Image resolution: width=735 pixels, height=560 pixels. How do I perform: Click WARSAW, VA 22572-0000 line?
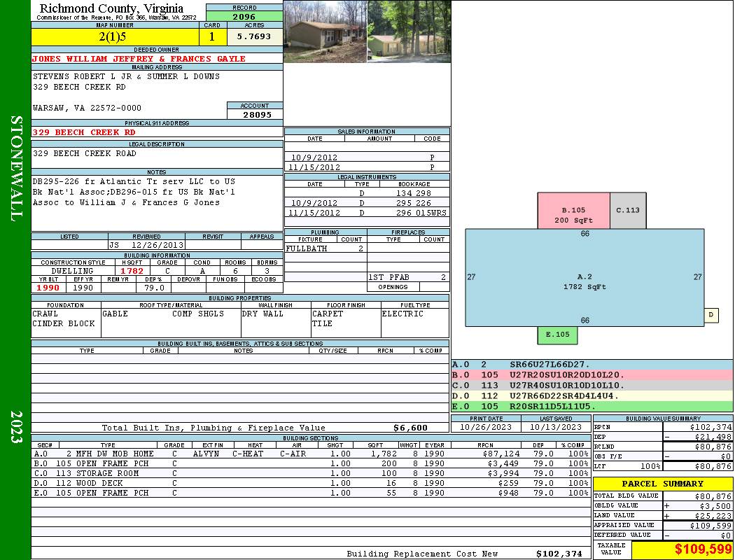click(87, 108)
